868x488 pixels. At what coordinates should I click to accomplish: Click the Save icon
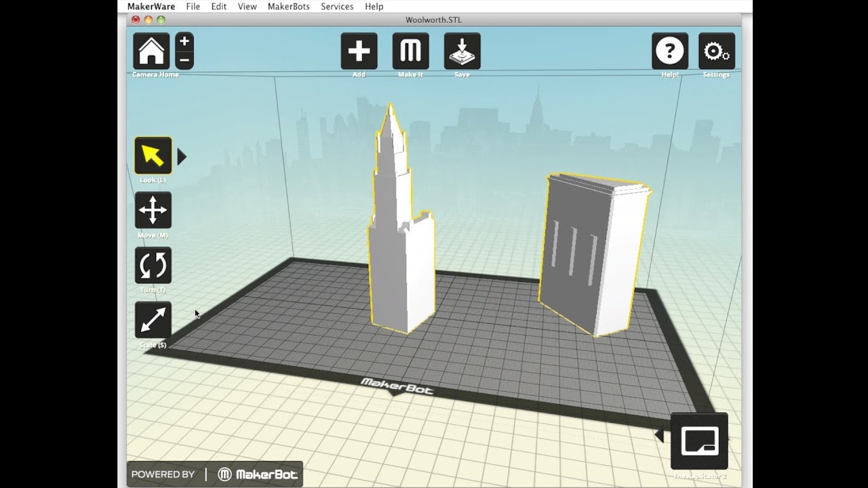click(x=462, y=51)
